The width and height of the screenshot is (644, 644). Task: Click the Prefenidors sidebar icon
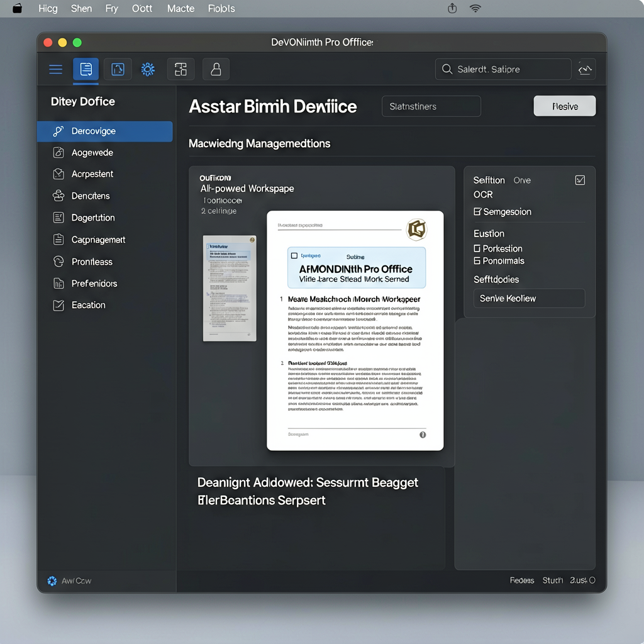click(x=58, y=283)
